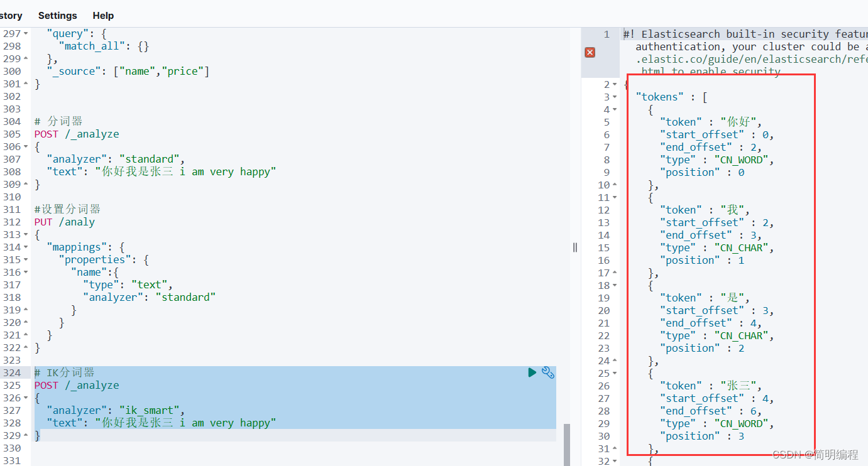Toggle fold marker at editor line 309

26,184
